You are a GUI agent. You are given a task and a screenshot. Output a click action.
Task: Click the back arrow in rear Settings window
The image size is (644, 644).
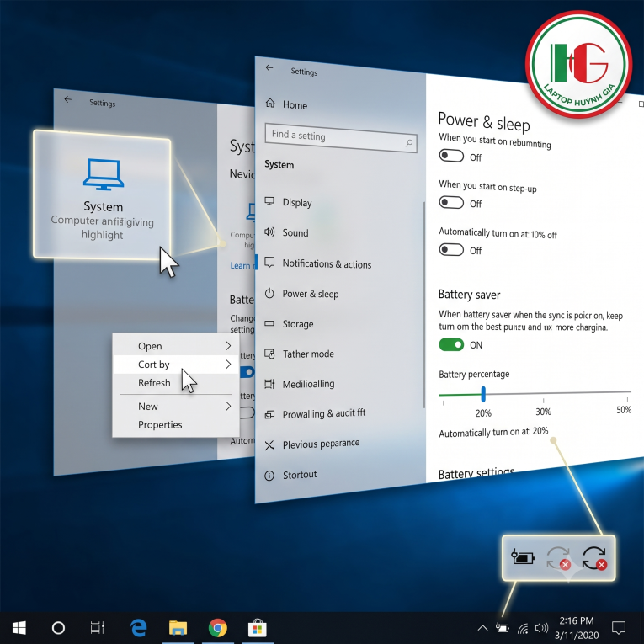pyautogui.click(x=68, y=99)
